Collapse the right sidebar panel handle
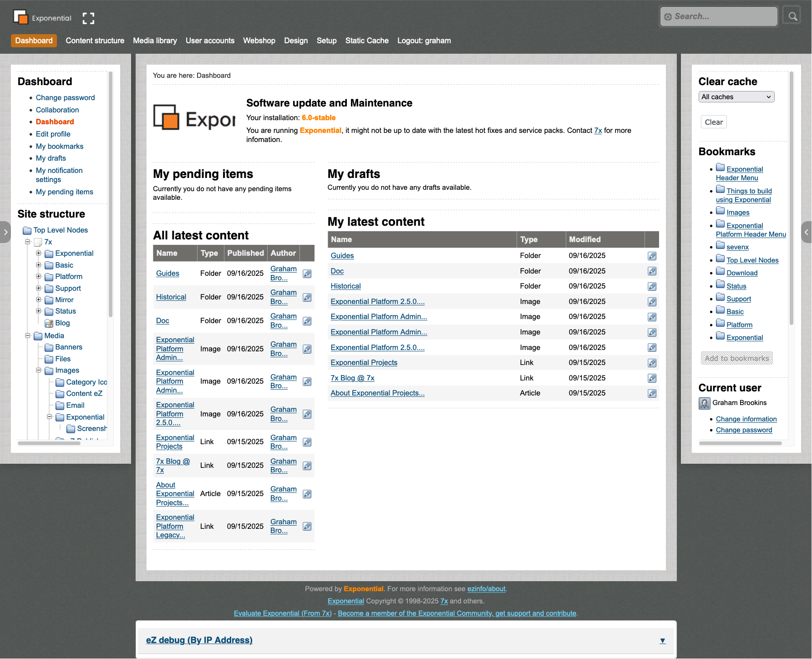The height and width of the screenshot is (659, 812). (807, 232)
